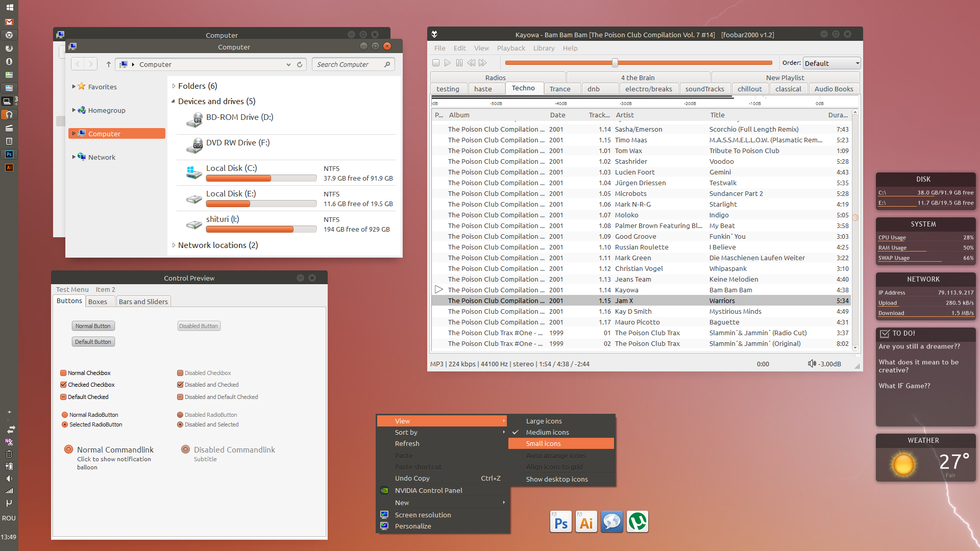Open the BD-ROM Drive (D:) icon
The height and width of the screenshot is (551, 980).
pyautogui.click(x=194, y=120)
